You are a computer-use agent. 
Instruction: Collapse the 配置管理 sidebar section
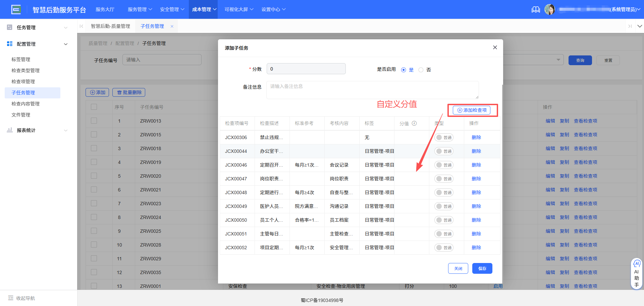[66, 44]
